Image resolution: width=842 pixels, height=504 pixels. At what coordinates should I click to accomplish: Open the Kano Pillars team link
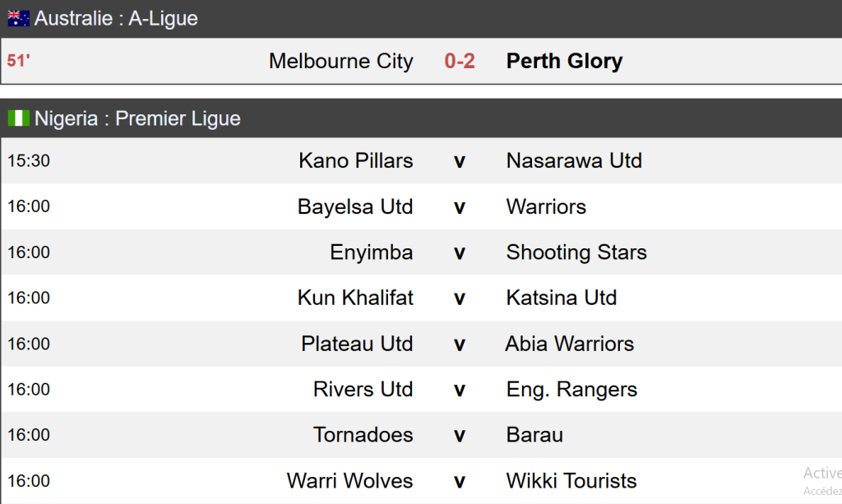tap(355, 160)
